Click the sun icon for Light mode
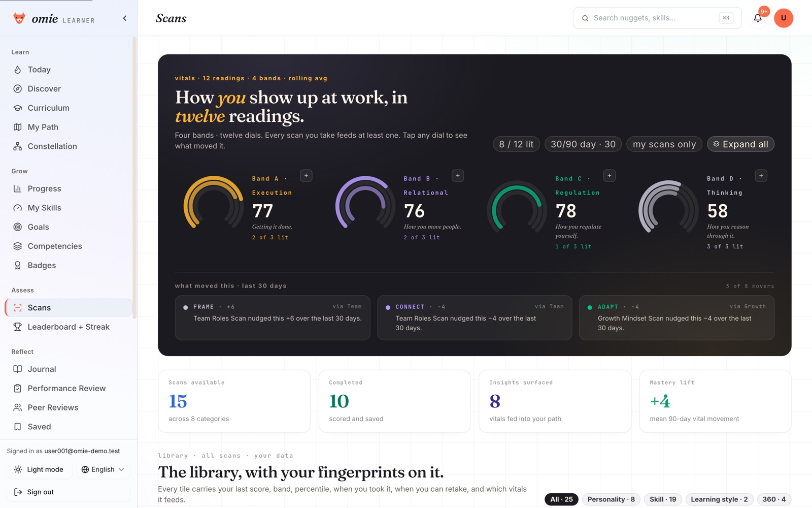This screenshot has width=812, height=508. (x=18, y=469)
